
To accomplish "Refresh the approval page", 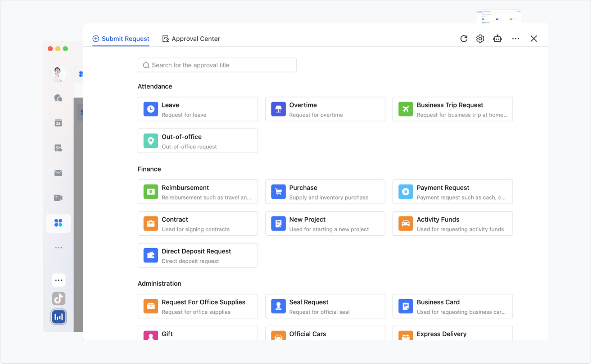I will pyautogui.click(x=464, y=39).
